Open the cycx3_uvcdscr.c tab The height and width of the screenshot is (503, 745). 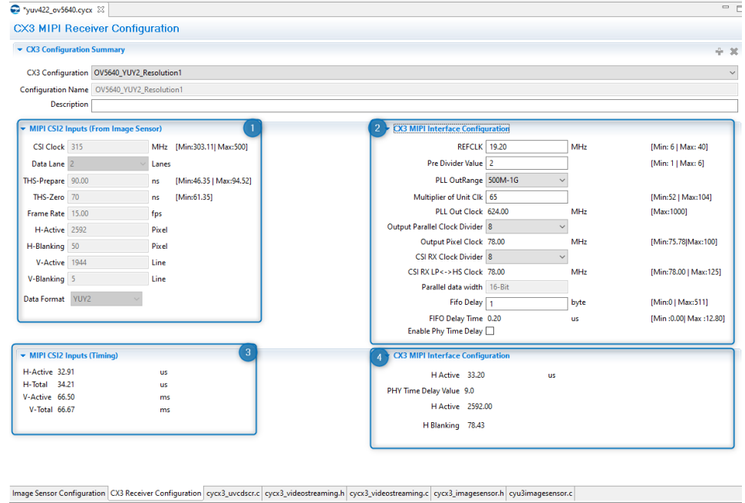pos(232,493)
